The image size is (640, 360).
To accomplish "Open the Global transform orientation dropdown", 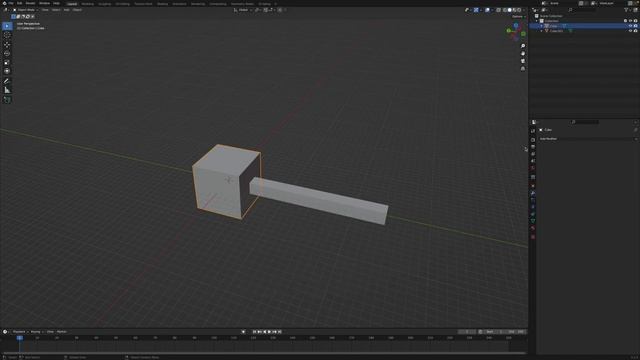I will (243, 10).
